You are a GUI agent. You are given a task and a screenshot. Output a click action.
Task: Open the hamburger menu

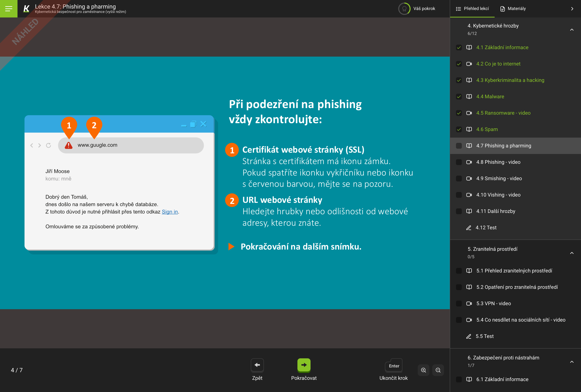coord(9,9)
